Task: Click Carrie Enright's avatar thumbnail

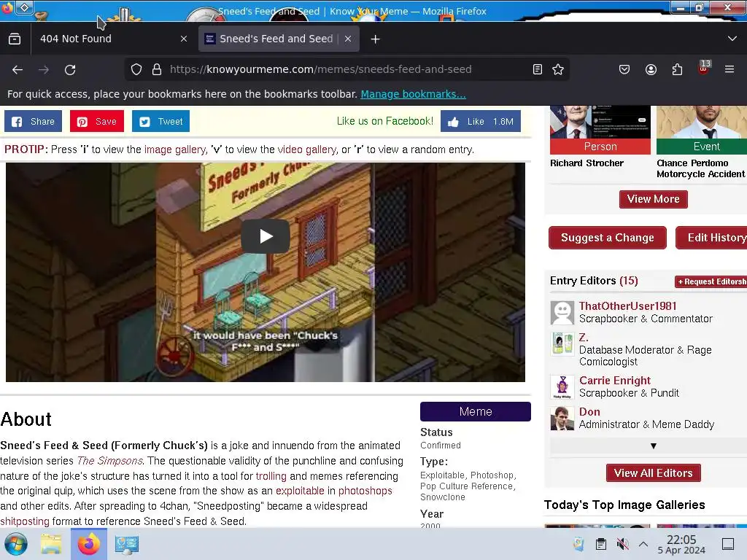Action: click(x=562, y=387)
